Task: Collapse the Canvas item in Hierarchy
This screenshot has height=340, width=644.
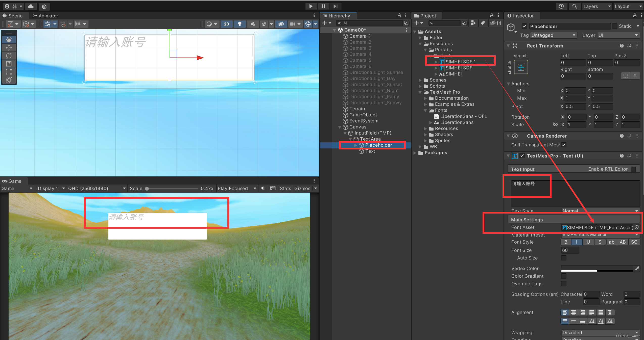Action: (x=340, y=127)
